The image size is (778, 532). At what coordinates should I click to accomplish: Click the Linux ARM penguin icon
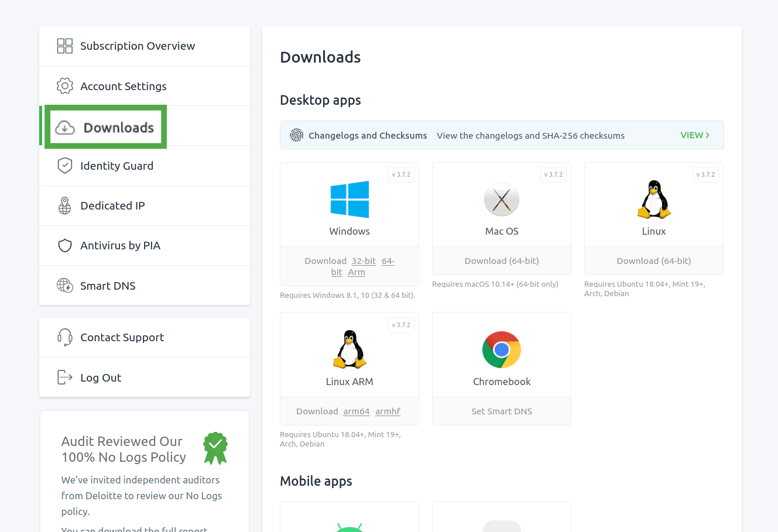[x=349, y=349]
